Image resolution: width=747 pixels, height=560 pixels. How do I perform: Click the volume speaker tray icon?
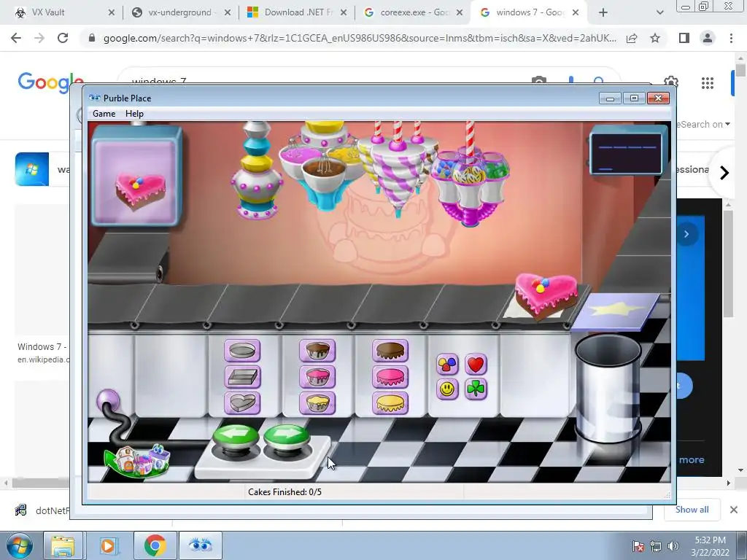coord(673,546)
